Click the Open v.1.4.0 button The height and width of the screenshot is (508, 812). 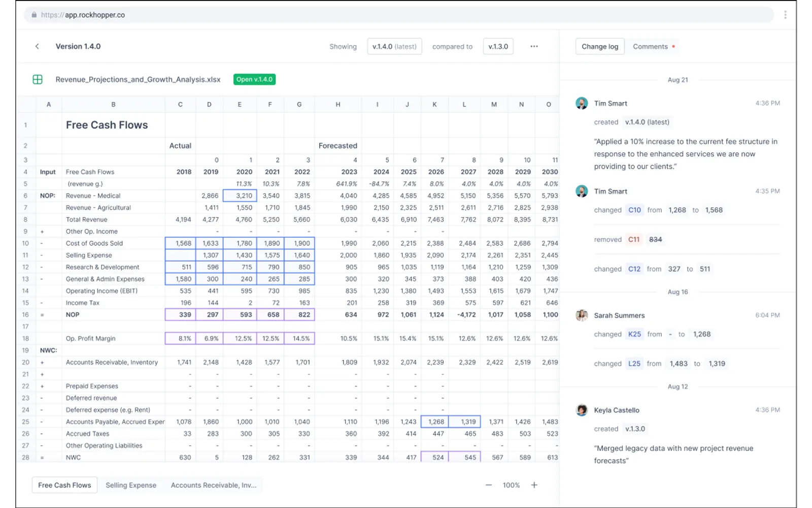254,79
